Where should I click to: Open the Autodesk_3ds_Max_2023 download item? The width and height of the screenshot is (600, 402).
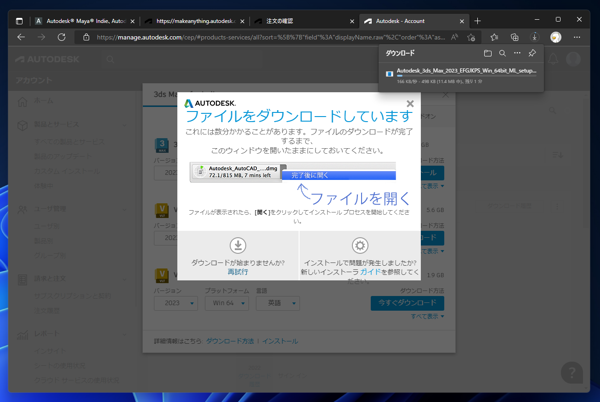pyautogui.click(x=461, y=75)
